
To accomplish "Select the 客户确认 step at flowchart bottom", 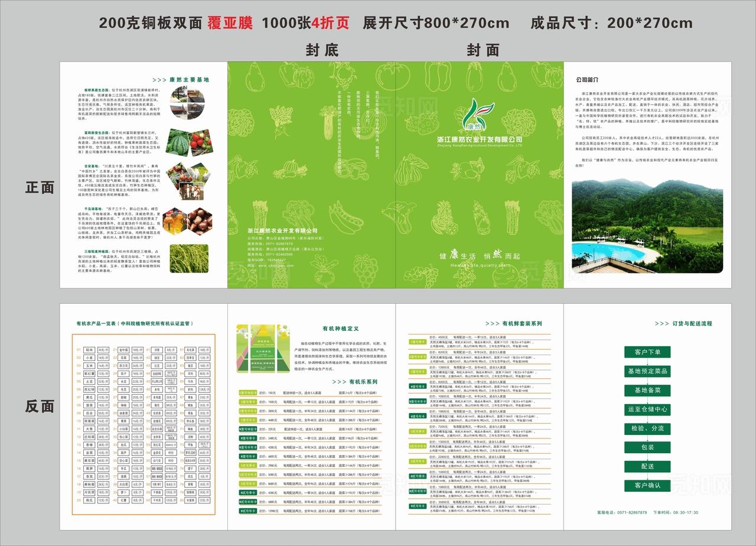I will click(x=648, y=483).
